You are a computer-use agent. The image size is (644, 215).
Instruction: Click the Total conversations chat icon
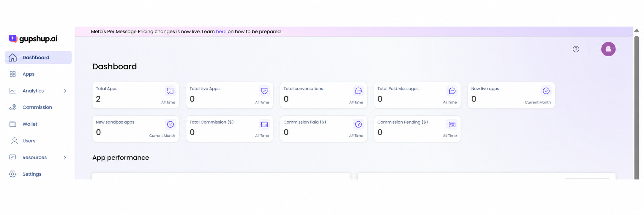click(358, 91)
